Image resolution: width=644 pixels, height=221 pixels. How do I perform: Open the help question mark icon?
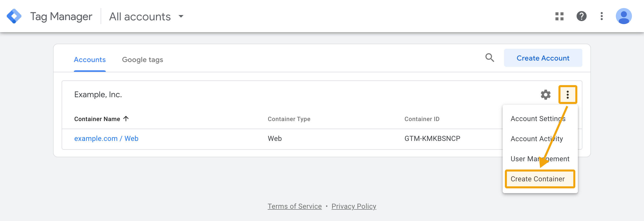pyautogui.click(x=582, y=16)
